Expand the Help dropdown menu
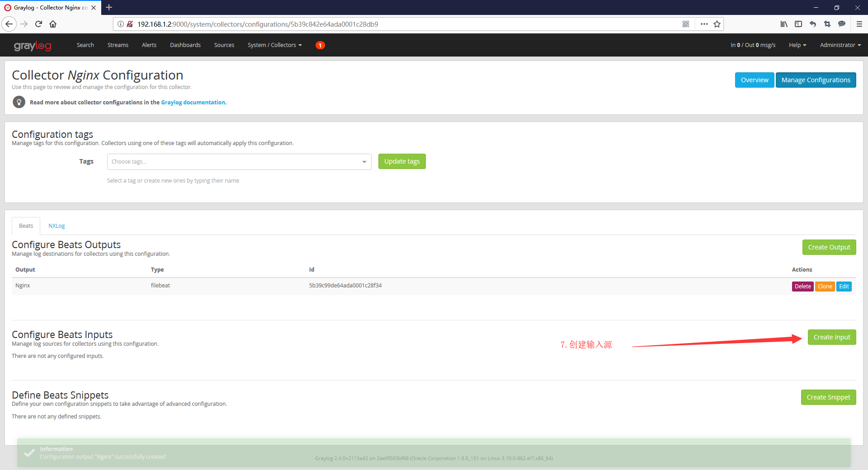Viewport: 868px width, 470px height. pos(797,45)
